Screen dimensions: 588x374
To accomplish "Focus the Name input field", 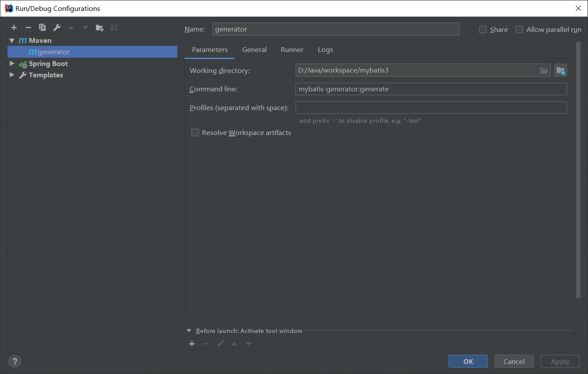I will coord(336,29).
